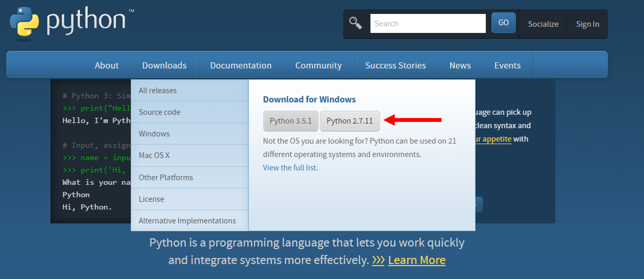Click the Learn More link
Screen dimensions: 644x279
click(x=416, y=260)
